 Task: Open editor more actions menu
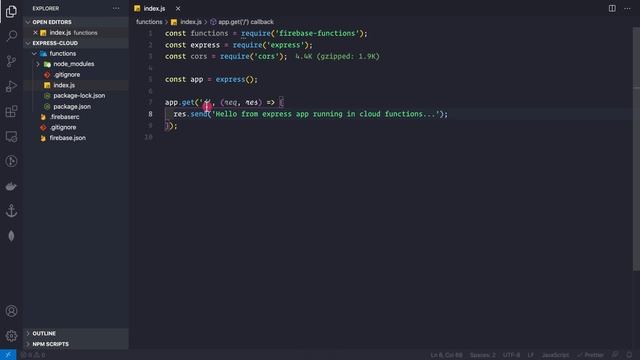(x=627, y=8)
